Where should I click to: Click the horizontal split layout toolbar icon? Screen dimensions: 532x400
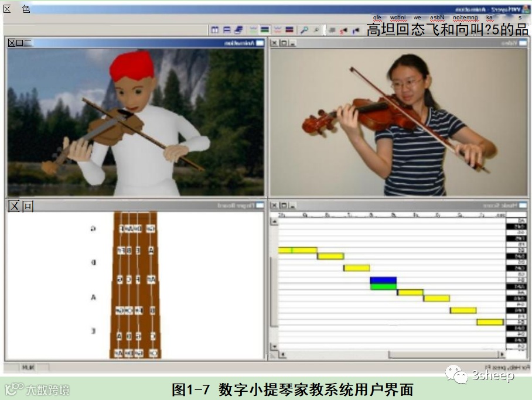227,30
